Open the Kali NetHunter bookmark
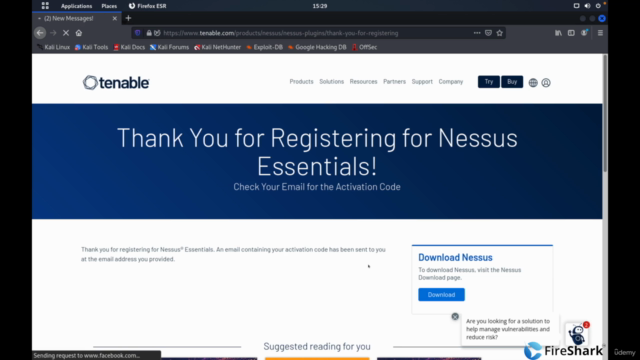The image size is (640, 360). pyautogui.click(x=218, y=47)
